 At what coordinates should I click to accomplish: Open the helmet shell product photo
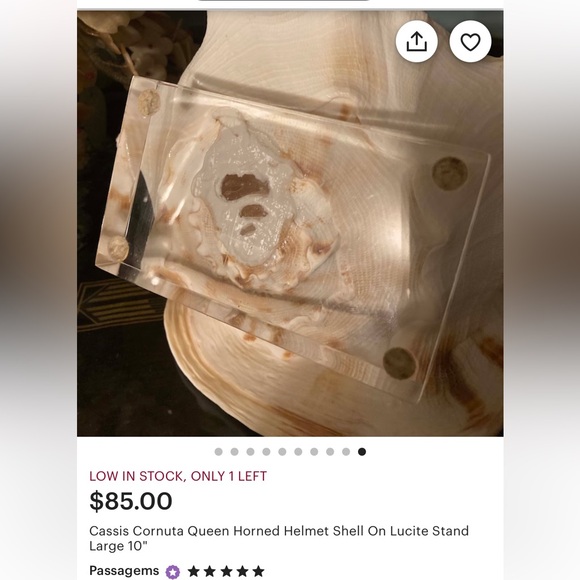click(x=290, y=223)
